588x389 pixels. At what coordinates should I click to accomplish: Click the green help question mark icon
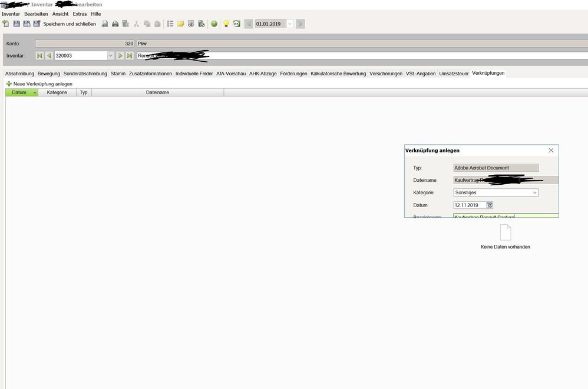coord(214,24)
